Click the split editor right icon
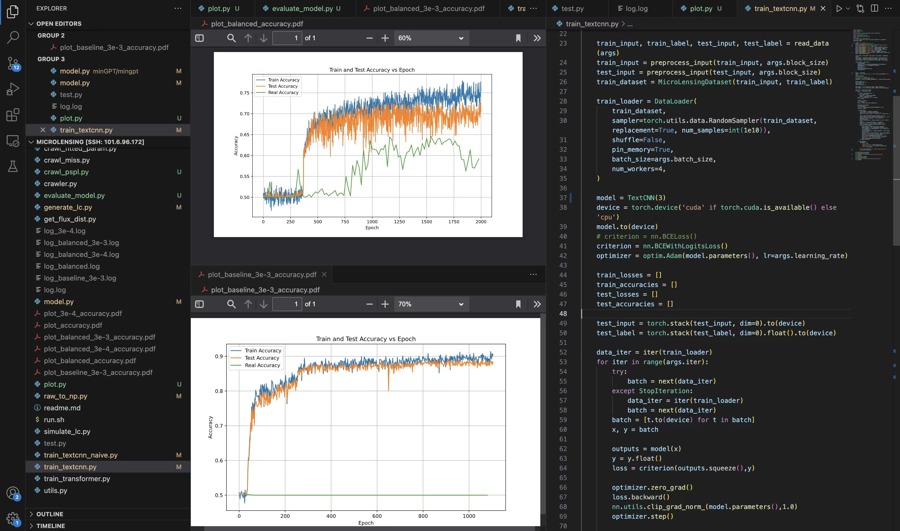Image resolution: width=900 pixels, height=531 pixels. tap(874, 9)
